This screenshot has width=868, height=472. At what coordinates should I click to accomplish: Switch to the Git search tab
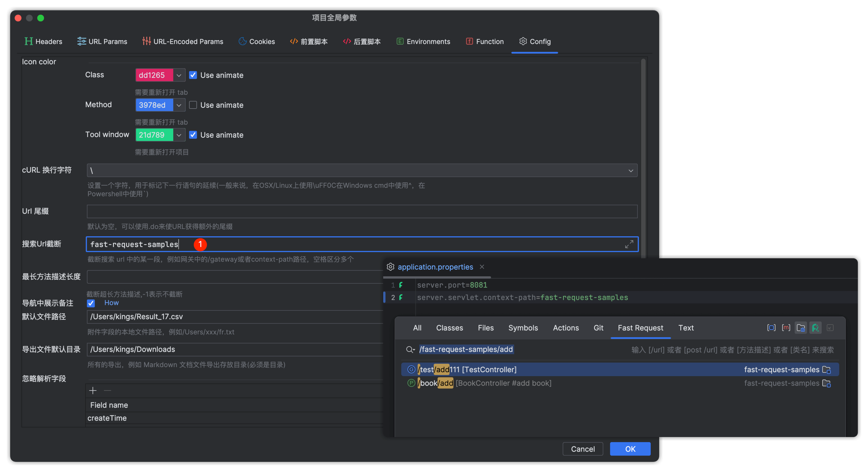[x=598, y=328]
